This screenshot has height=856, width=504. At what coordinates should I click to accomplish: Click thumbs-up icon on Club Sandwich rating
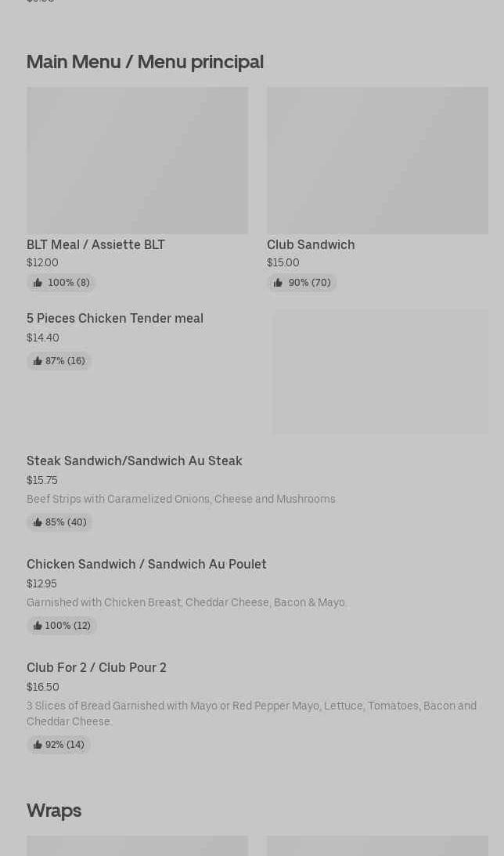coord(278,283)
